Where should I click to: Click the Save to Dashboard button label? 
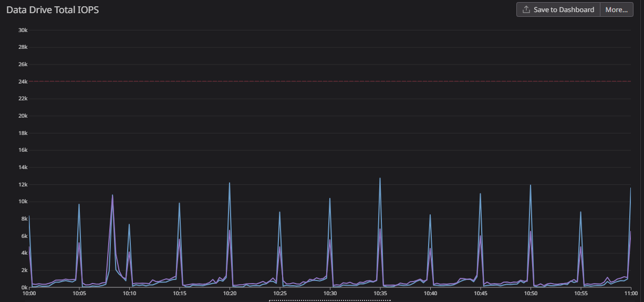(x=564, y=9)
